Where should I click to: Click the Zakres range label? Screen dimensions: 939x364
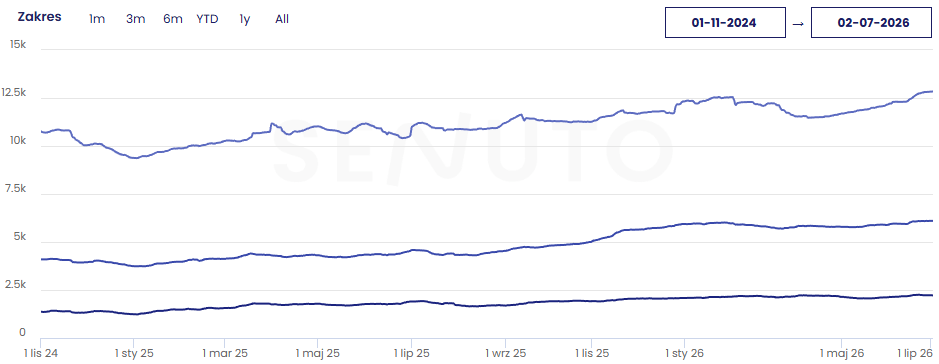tap(40, 17)
